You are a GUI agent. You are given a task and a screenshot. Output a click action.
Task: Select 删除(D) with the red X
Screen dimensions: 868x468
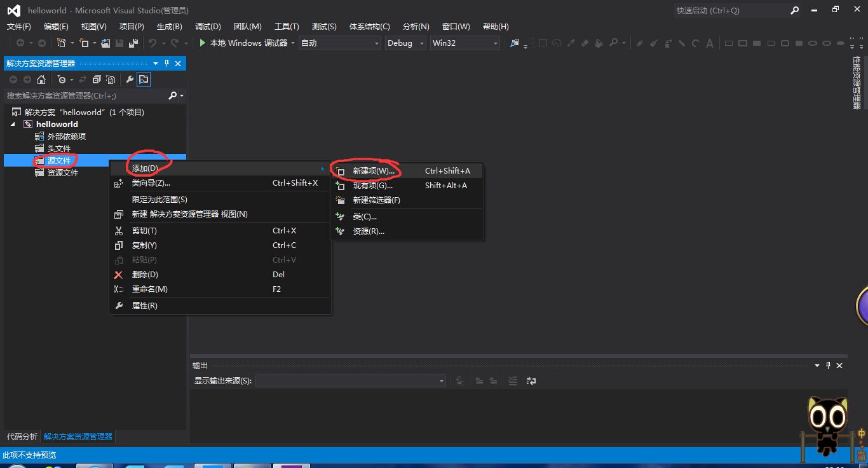220,275
